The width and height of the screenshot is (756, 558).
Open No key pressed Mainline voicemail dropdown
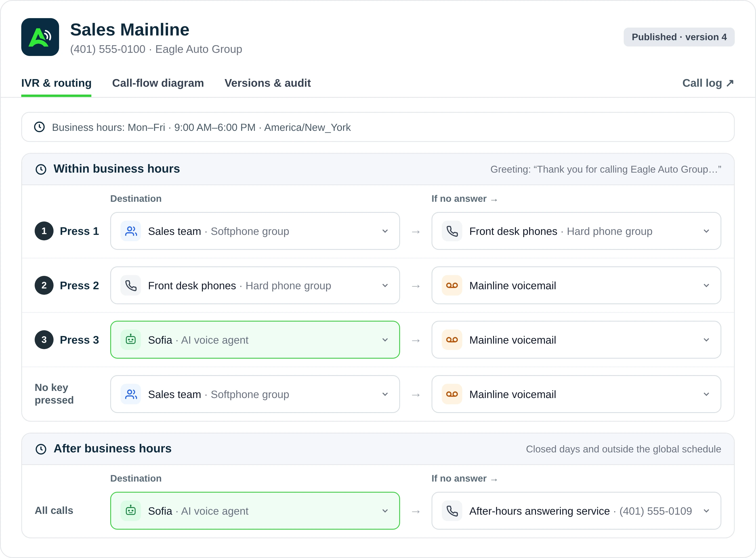576,394
